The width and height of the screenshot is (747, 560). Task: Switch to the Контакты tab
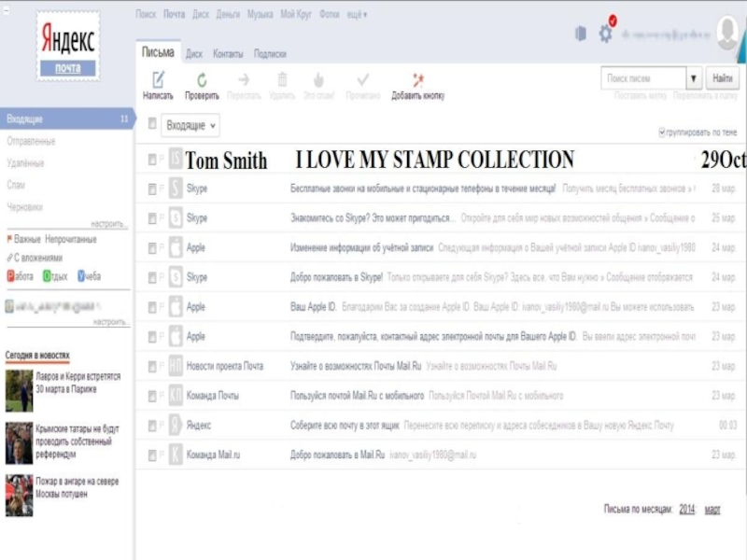point(228,54)
